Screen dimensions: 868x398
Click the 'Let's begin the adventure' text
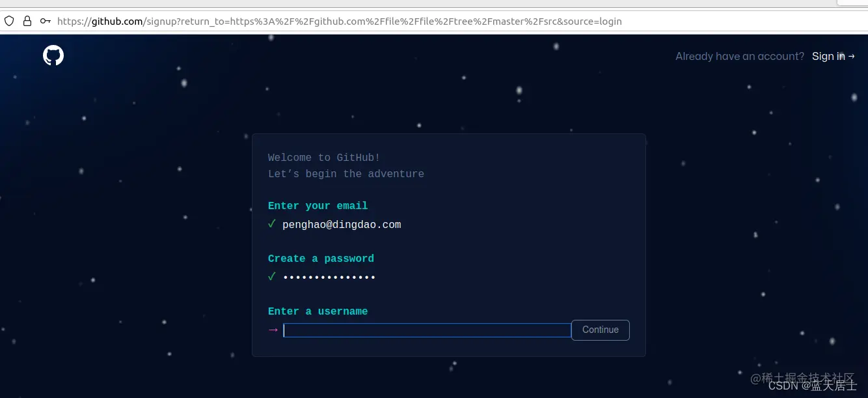tap(346, 174)
